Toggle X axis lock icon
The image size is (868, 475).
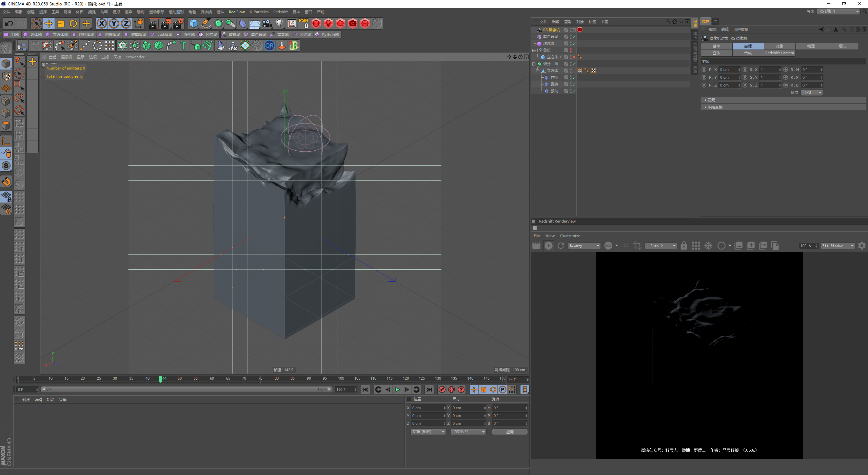101,23
